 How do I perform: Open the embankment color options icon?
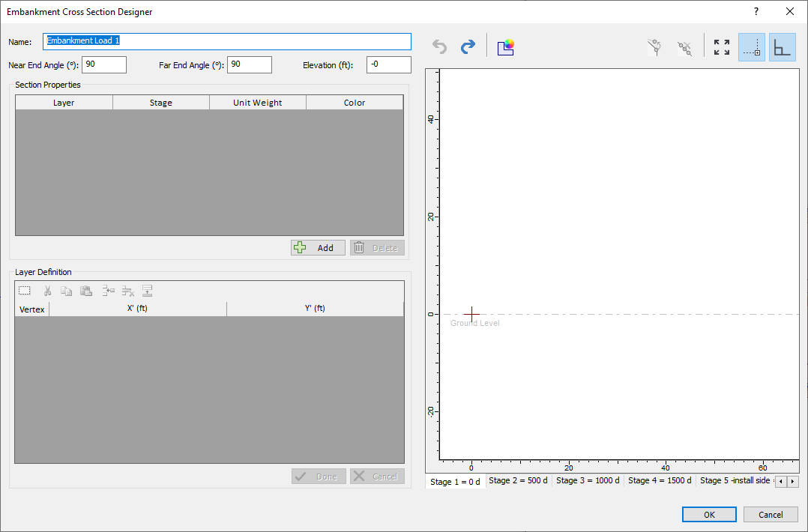[506, 47]
